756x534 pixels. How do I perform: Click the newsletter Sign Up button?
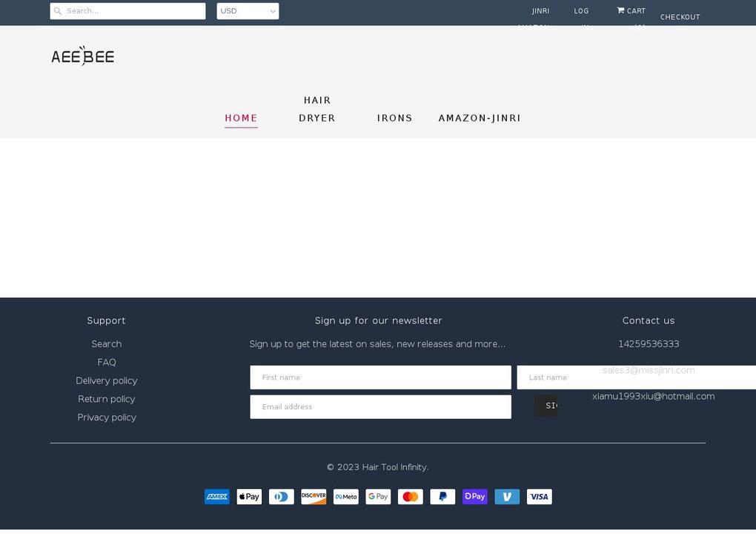(x=546, y=406)
